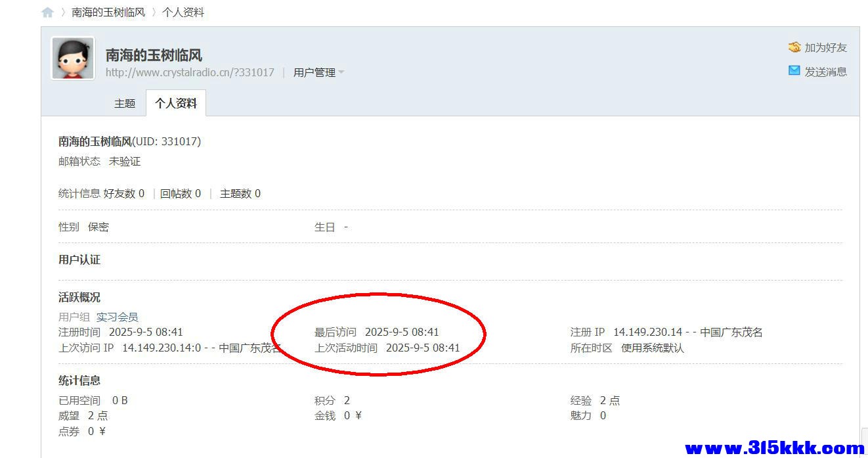Click the handshake add-friend icon
868x458 pixels.
(794, 47)
